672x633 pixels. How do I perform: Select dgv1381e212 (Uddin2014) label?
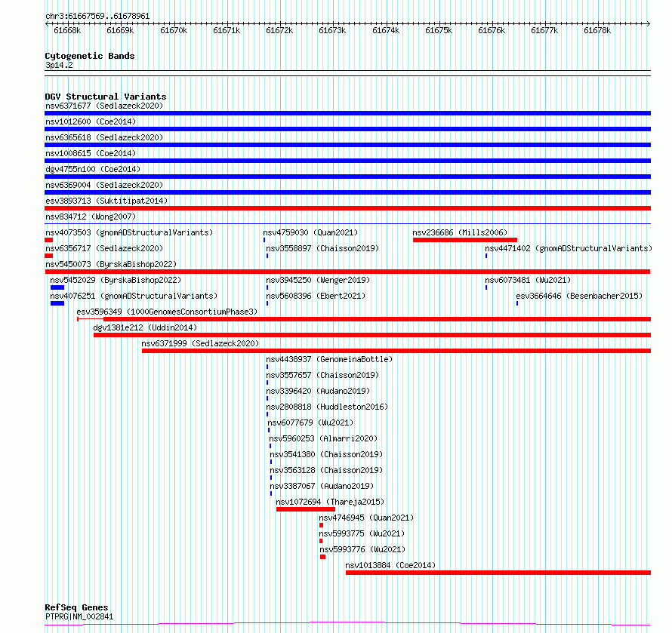click(x=145, y=327)
